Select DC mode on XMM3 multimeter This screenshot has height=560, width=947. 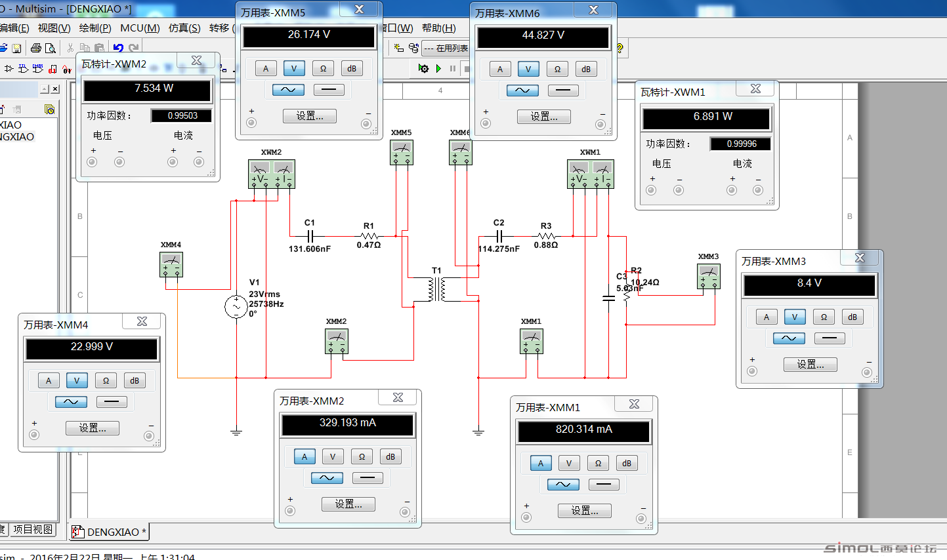click(x=830, y=338)
